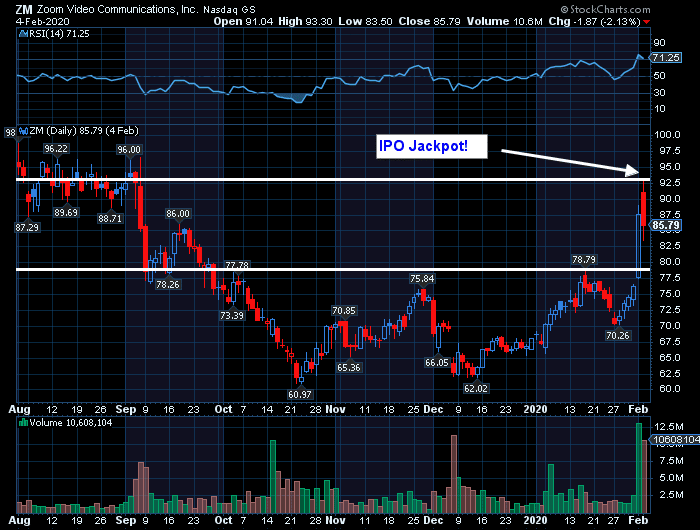Click the ZM Daily candlestick legend icon

(23, 131)
